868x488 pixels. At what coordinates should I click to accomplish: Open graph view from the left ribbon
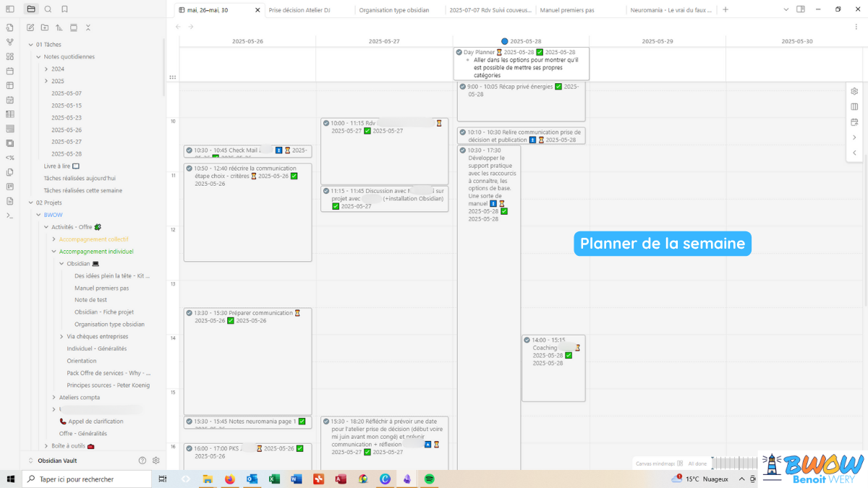tap(10, 42)
